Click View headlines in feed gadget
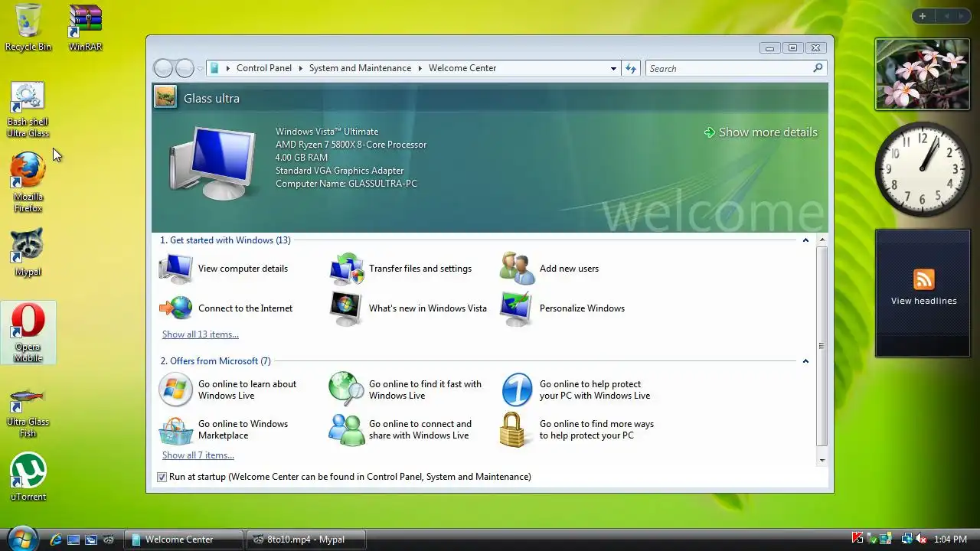This screenshot has width=980, height=551. [923, 301]
